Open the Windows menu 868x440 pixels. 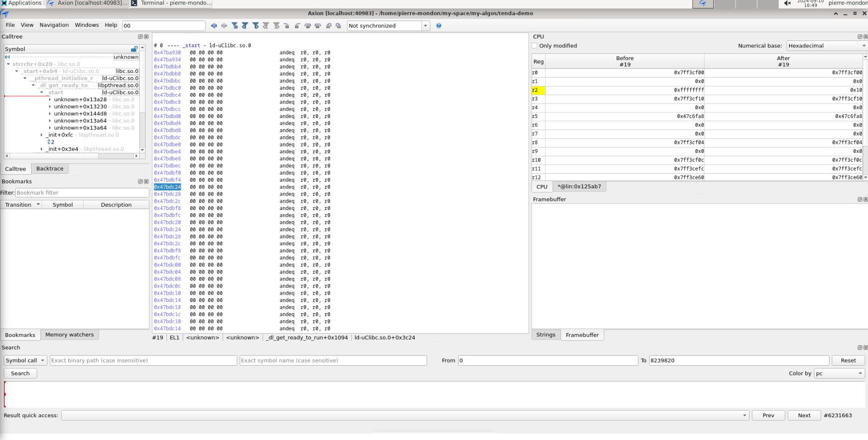click(87, 25)
